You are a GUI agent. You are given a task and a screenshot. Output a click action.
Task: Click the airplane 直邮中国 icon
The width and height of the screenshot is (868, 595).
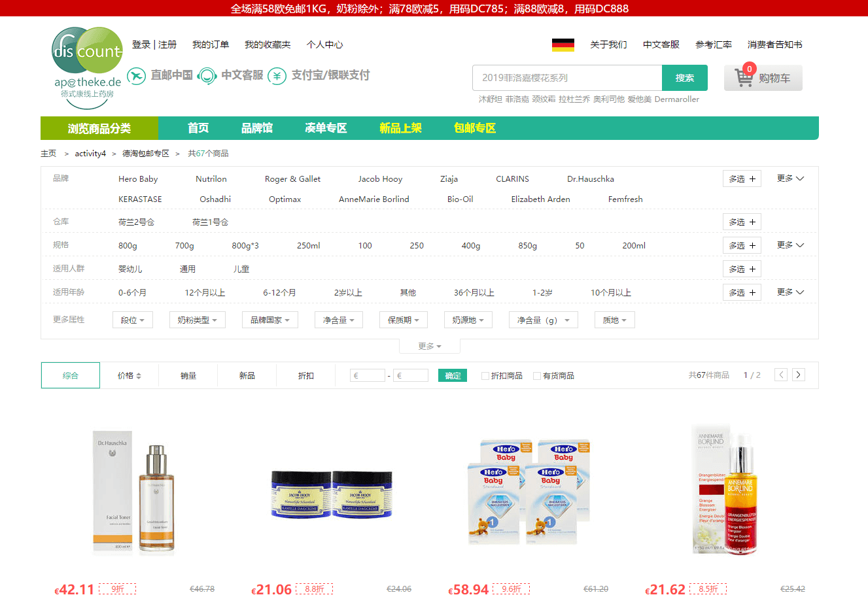tap(136, 76)
